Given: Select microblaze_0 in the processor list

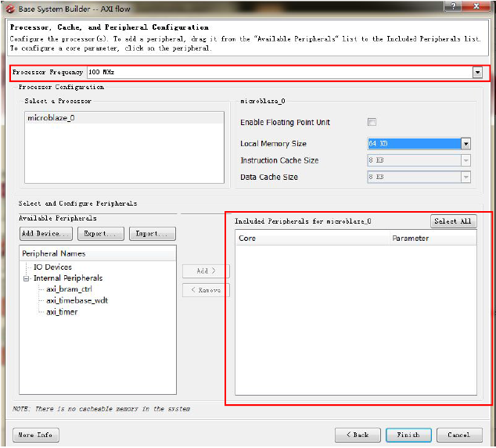Looking at the screenshot, I should pos(51,118).
